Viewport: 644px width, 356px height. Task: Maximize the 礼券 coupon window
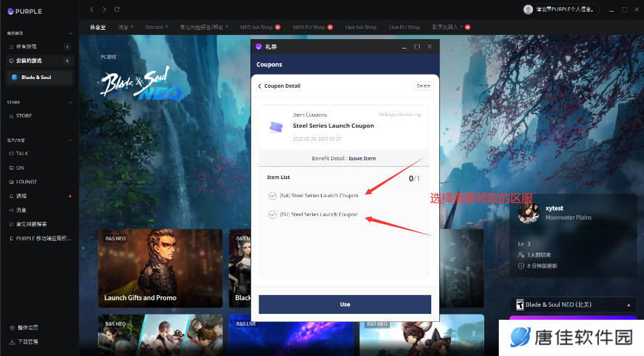coord(417,46)
